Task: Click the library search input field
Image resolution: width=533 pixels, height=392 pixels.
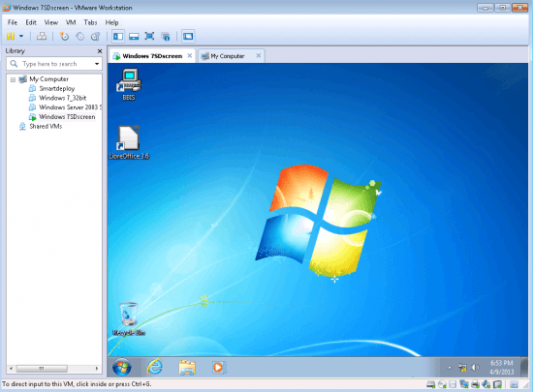Action: tap(54, 64)
